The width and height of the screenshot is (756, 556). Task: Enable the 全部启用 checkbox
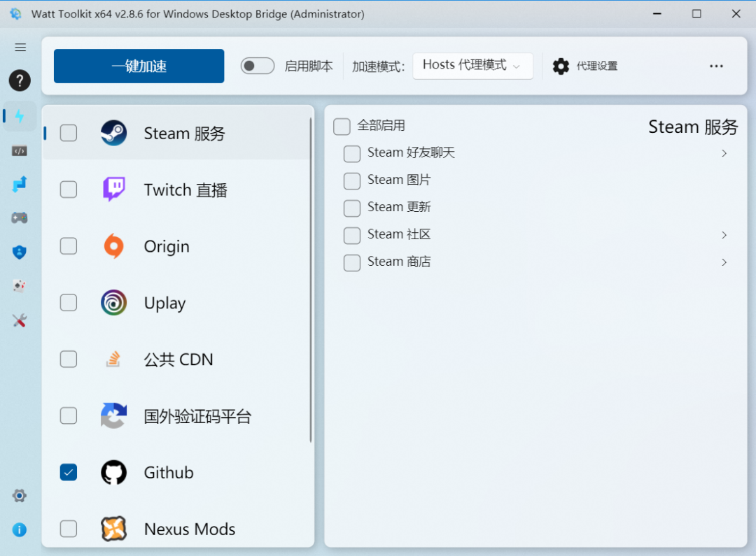tap(342, 127)
